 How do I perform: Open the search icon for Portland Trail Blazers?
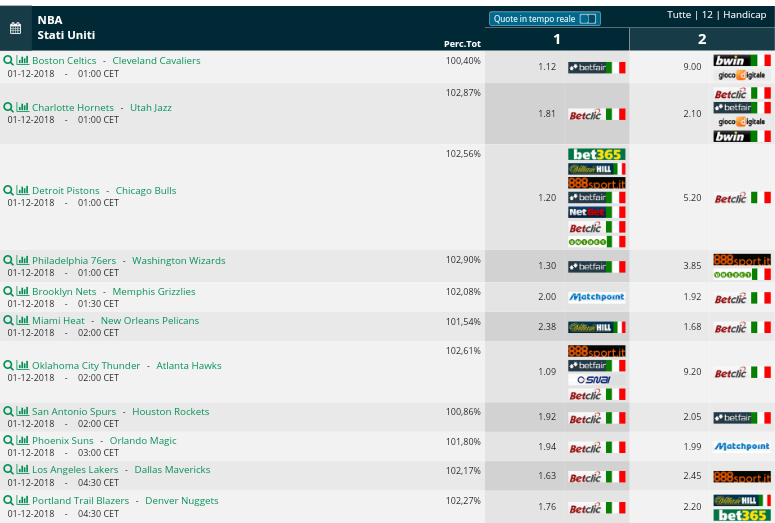click(x=8, y=500)
